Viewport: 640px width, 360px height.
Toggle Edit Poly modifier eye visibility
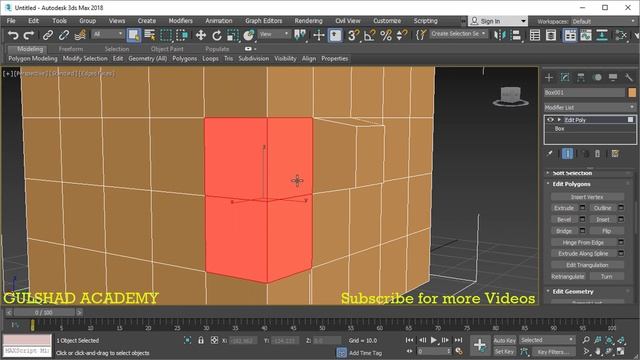(x=550, y=120)
